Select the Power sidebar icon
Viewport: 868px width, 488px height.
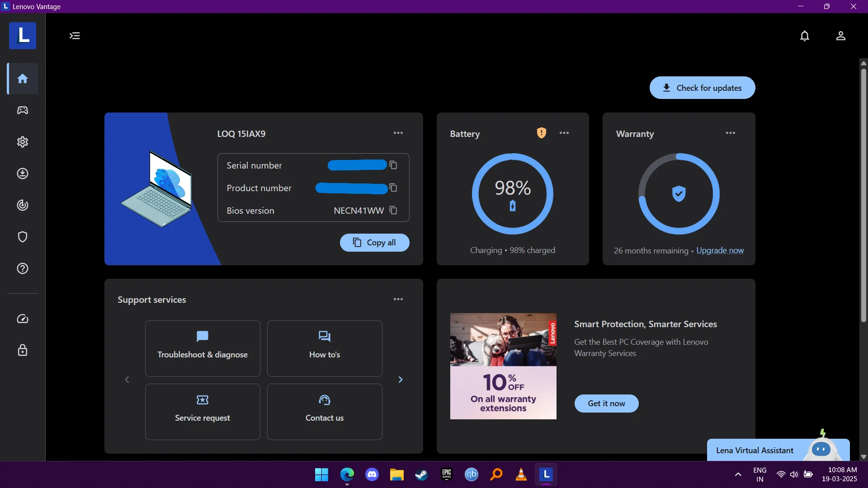pyautogui.click(x=22, y=205)
